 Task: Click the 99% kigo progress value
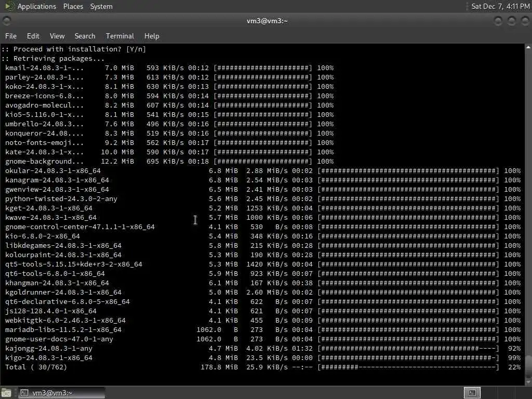point(514,357)
